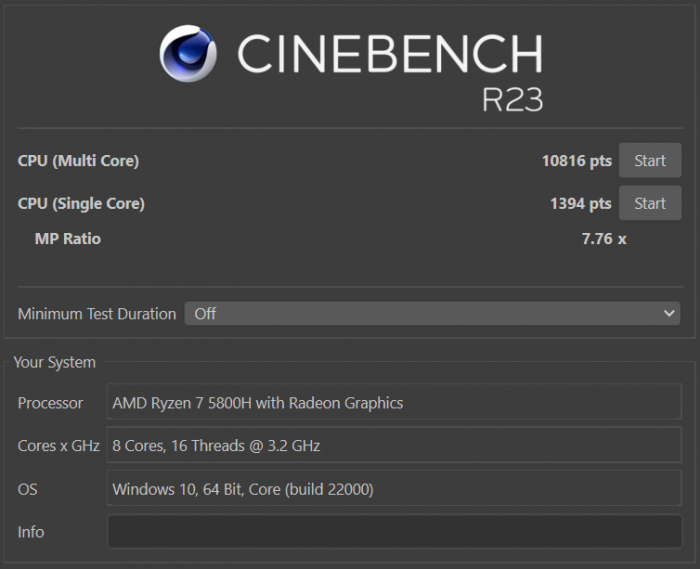Click the MP Ratio label
700x569 pixels.
67,238
